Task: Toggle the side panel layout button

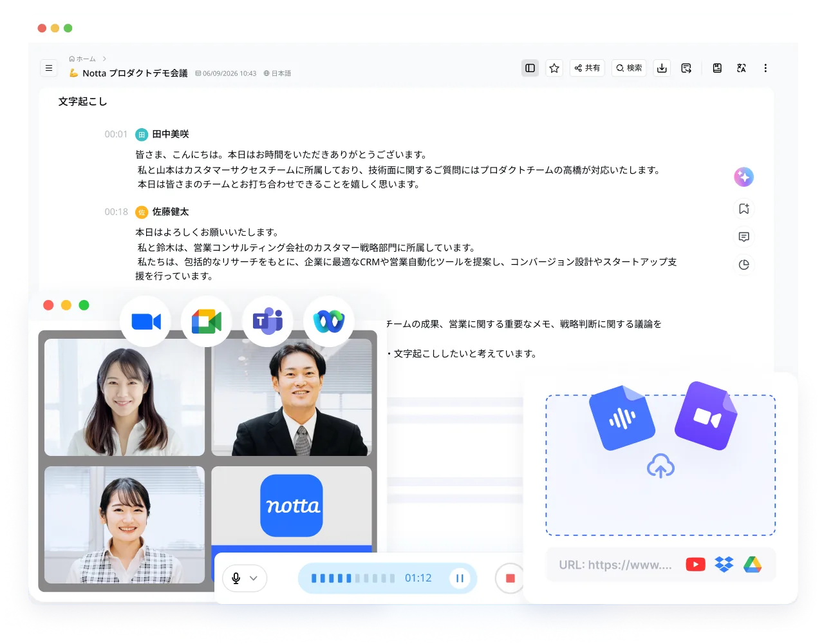Action: [x=530, y=68]
